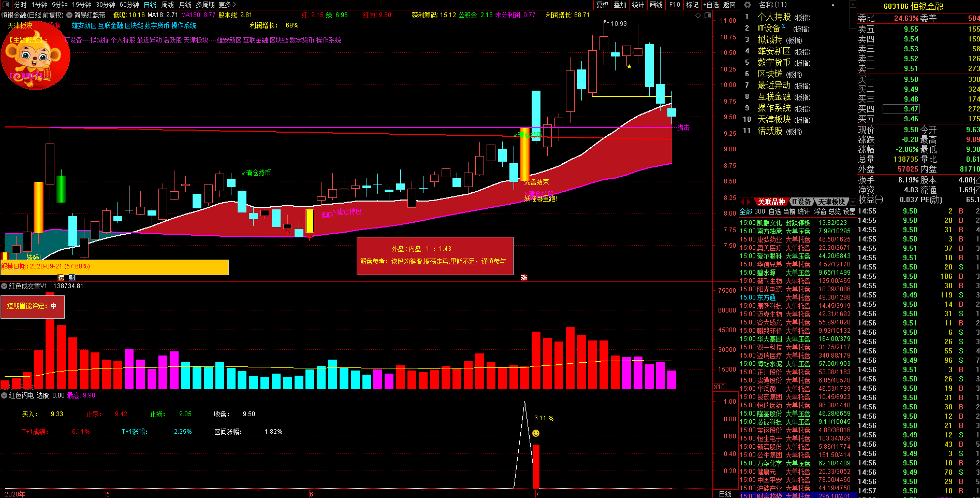Filter alerts by 全部
This screenshot has width=980, height=498.
[745, 211]
